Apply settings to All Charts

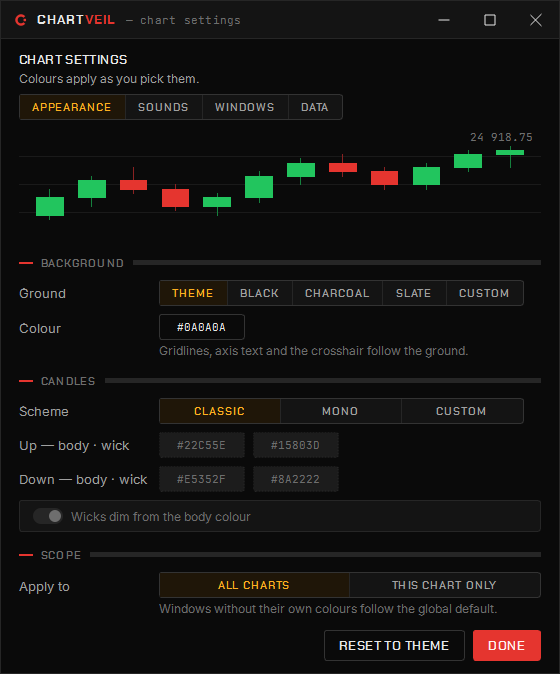[x=254, y=585]
